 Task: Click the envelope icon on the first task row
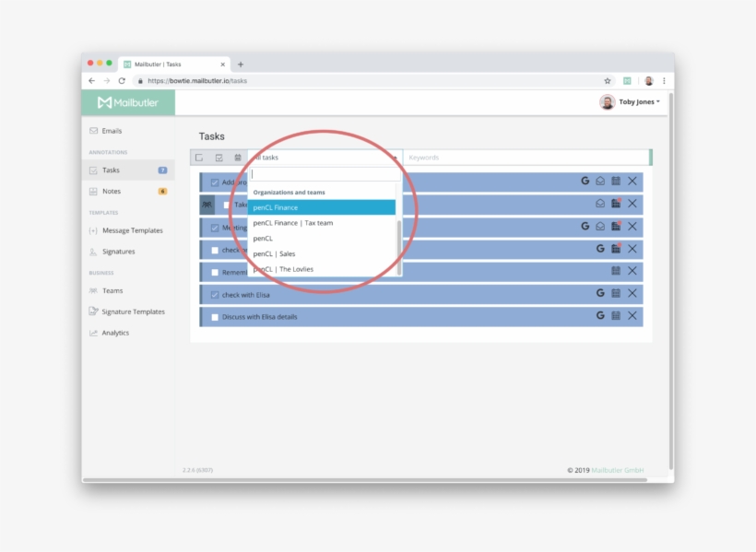point(600,181)
